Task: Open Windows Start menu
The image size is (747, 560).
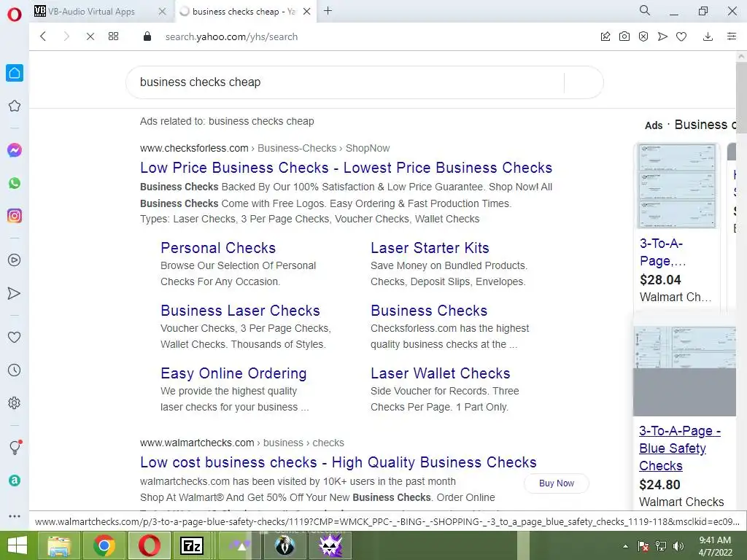Action: 18,545
